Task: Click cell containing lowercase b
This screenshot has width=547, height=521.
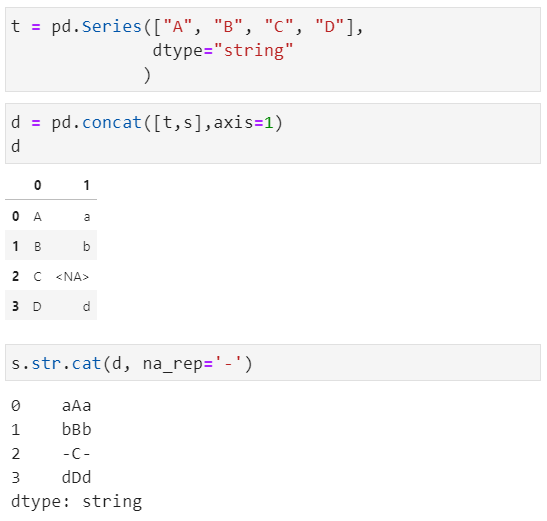Action: tap(87, 247)
